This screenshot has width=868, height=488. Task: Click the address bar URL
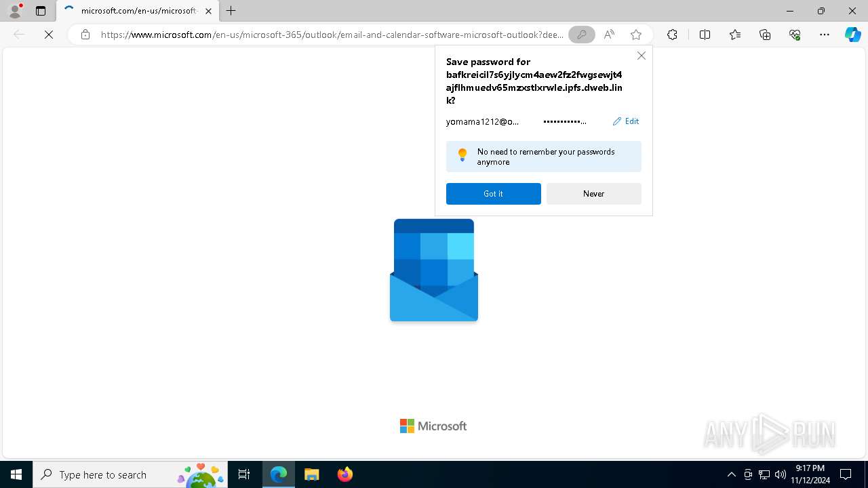click(332, 35)
